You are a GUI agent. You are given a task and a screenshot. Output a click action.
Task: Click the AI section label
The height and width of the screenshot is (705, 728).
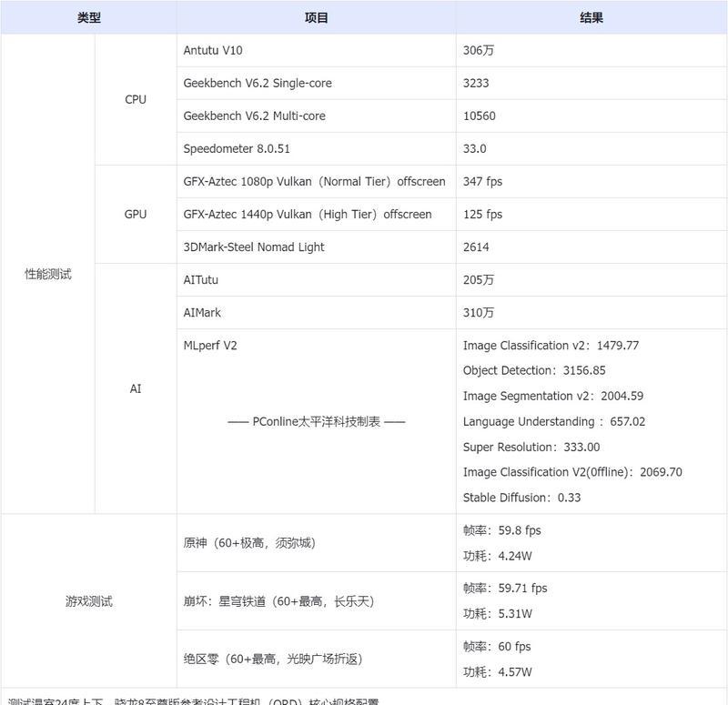click(x=135, y=388)
